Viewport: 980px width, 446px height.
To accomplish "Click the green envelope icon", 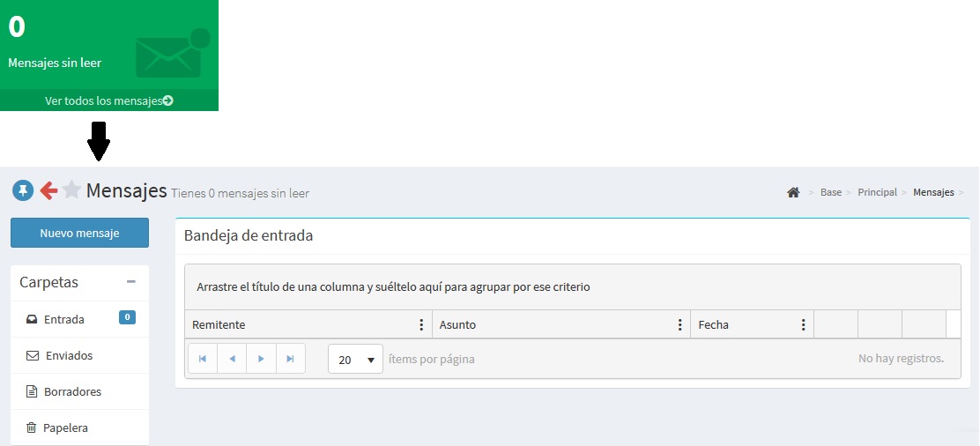I will click(168, 56).
